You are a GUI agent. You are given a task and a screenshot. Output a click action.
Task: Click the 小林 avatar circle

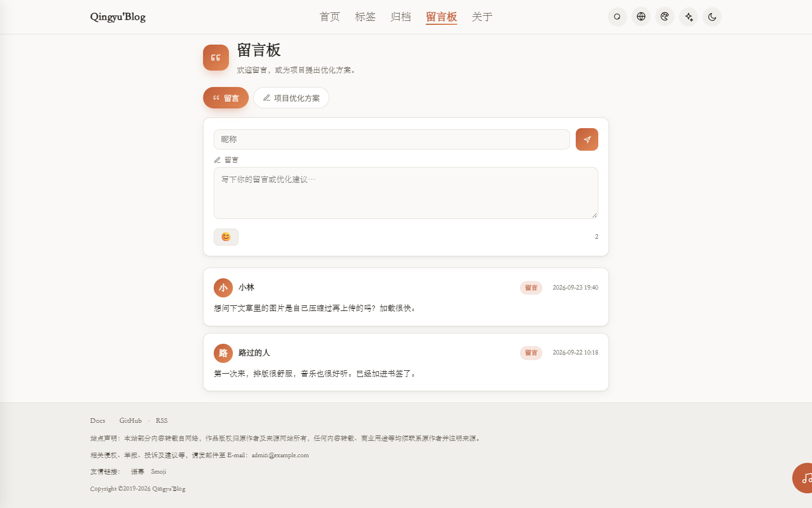223,288
